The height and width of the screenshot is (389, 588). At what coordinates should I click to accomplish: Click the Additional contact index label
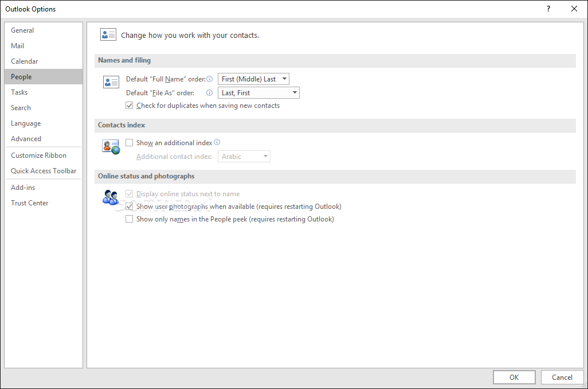(174, 157)
